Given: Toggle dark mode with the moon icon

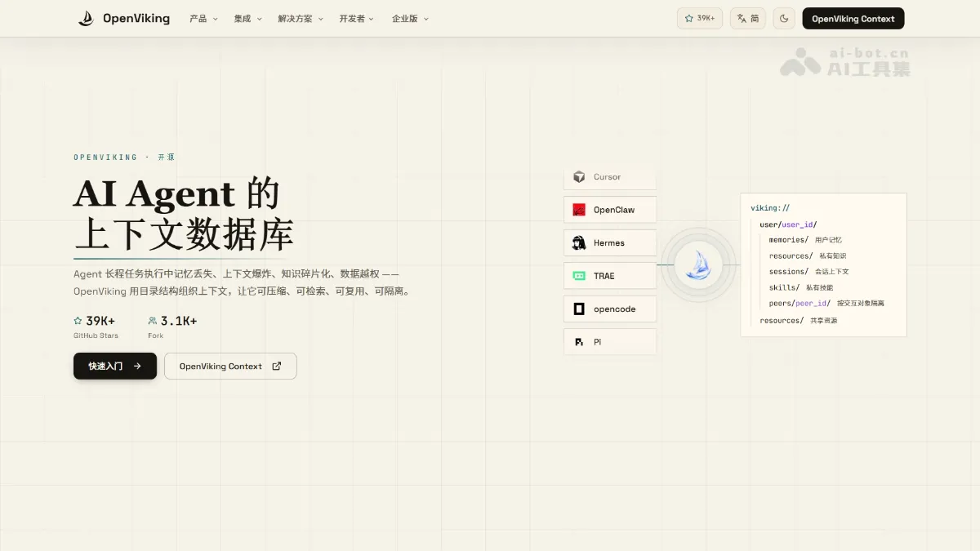Looking at the screenshot, I should tap(784, 18).
